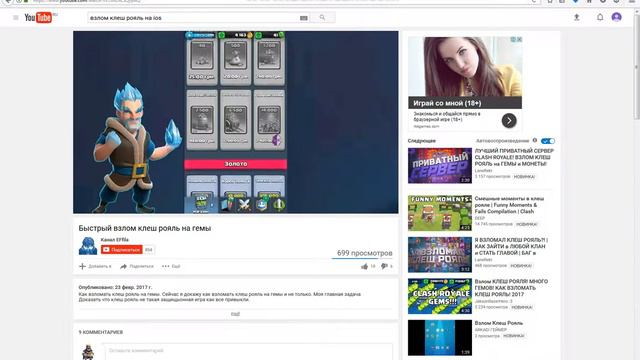Open the 'Взлом Клеш Рояль' video thumbnail
This screenshot has width=640, height=360.
[440, 338]
